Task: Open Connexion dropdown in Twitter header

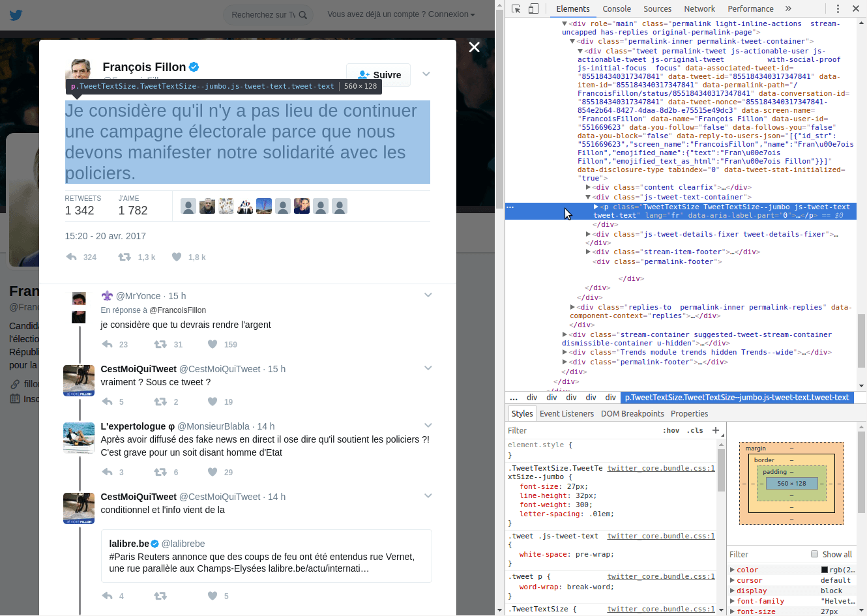Action: point(451,14)
